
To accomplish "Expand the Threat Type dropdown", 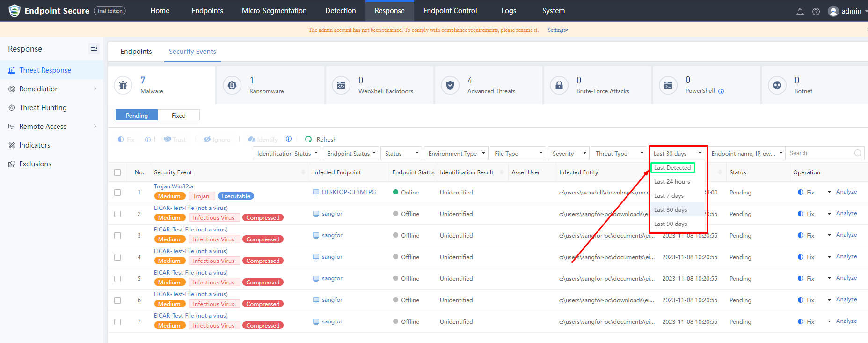I will [619, 153].
